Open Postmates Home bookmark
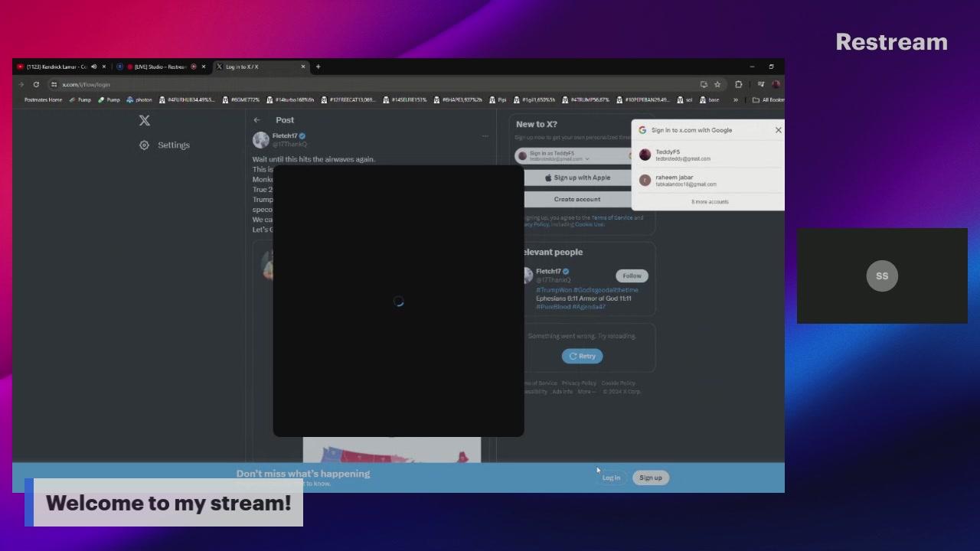The image size is (980, 551). point(42,99)
